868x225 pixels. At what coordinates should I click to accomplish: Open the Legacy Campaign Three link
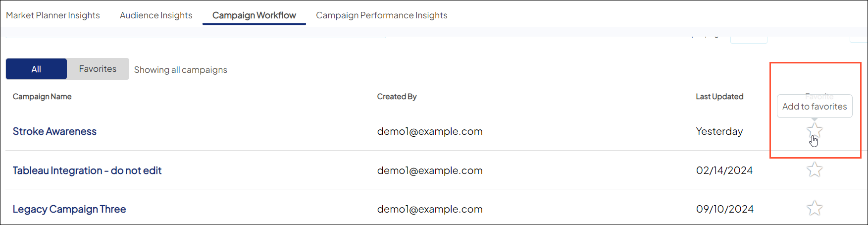pyautogui.click(x=69, y=209)
